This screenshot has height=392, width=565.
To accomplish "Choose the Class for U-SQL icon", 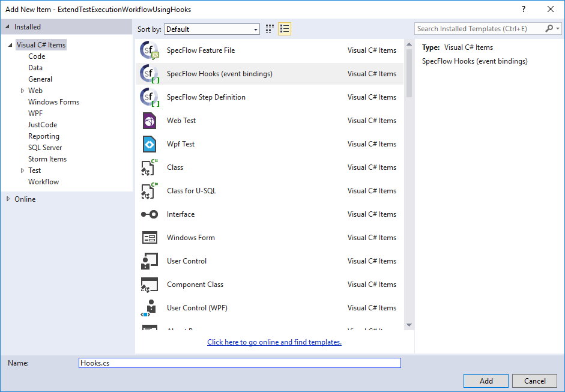I will (150, 190).
